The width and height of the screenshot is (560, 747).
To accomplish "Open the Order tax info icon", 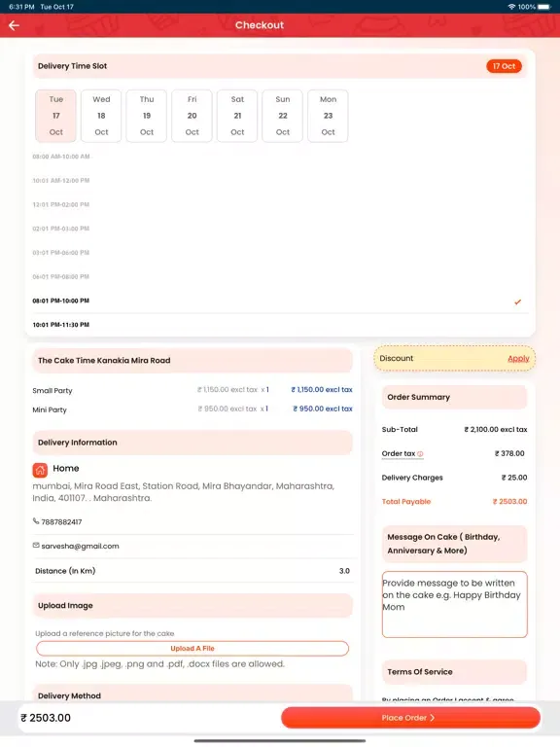I will [x=420, y=454].
